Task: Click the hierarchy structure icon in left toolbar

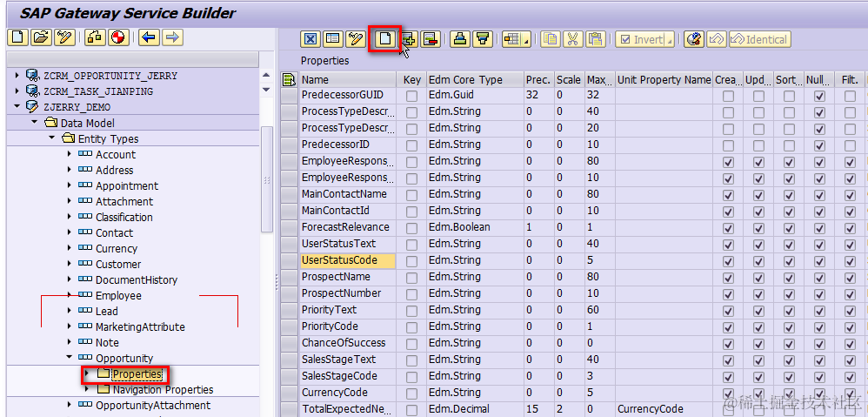Action: (x=95, y=37)
